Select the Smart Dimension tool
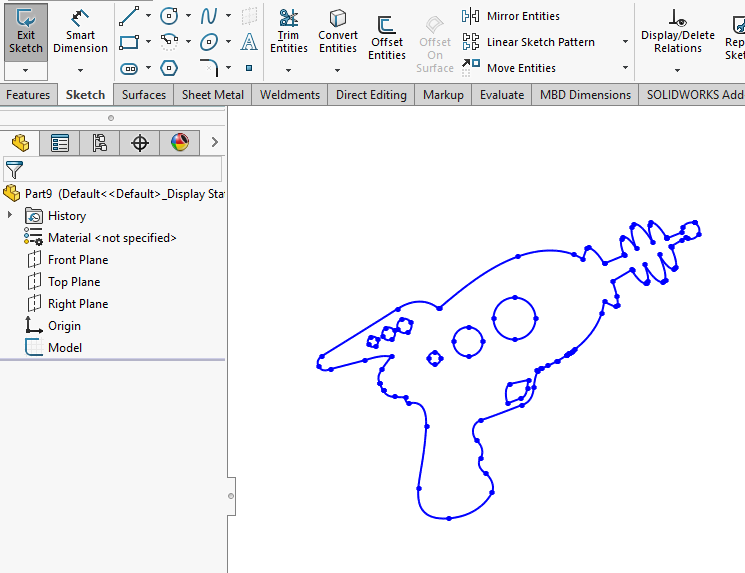 80,32
